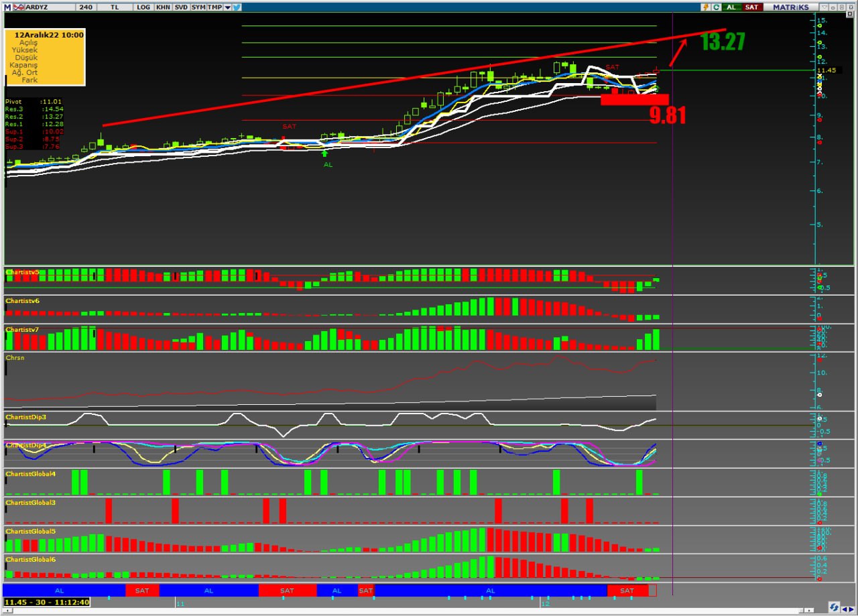Click the green refresh icon

(717, 7)
